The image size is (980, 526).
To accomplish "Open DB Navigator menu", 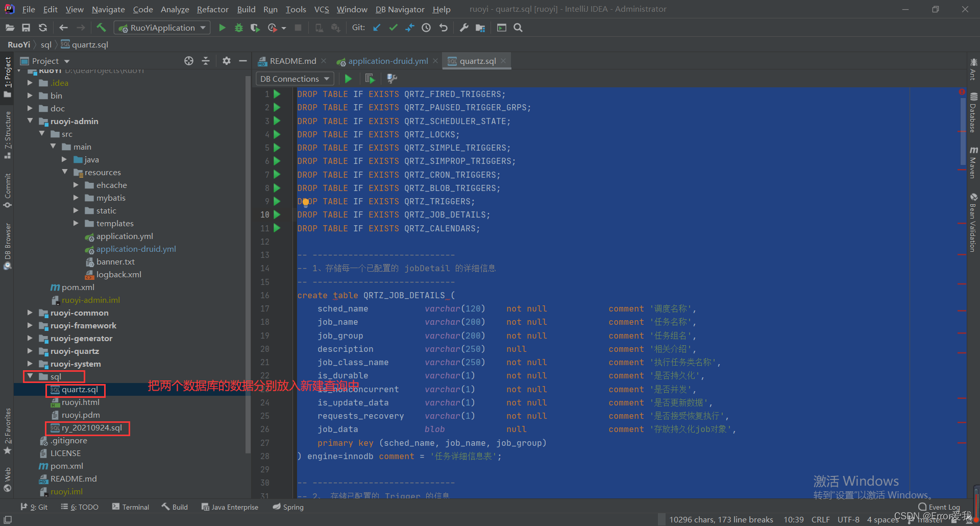I will pyautogui.click(x=400, y=9).
